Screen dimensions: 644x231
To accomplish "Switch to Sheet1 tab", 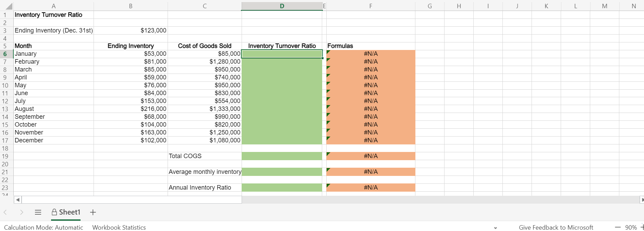I will click(x=66, y=212).
